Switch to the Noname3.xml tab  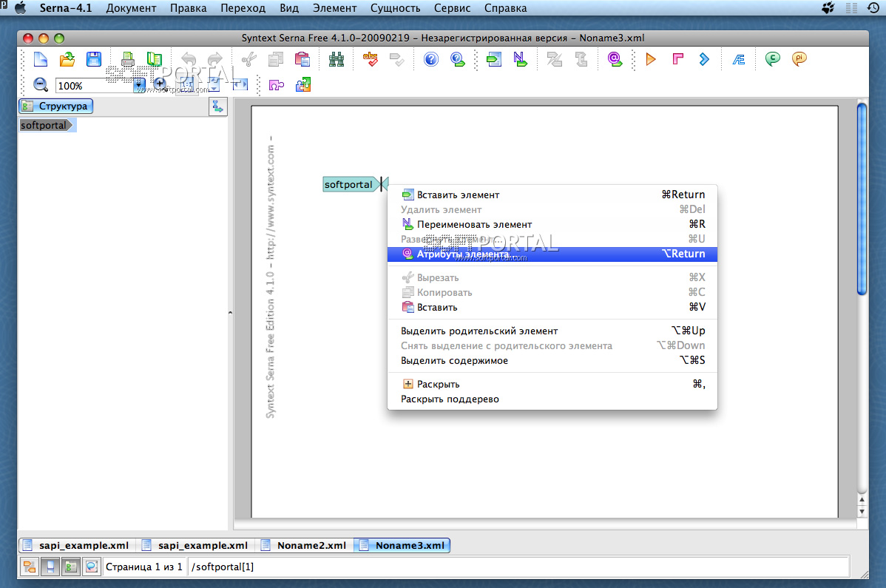point(402,545)
